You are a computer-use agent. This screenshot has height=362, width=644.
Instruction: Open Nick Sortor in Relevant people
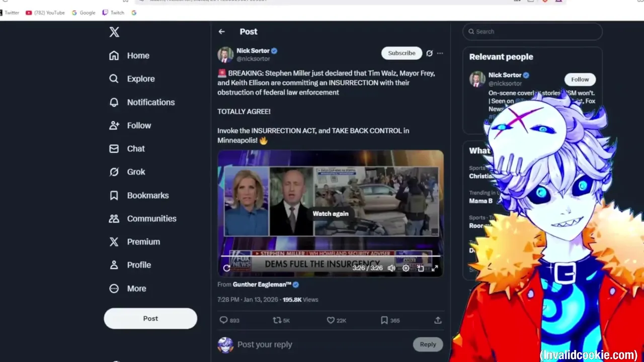pos(505,75)
